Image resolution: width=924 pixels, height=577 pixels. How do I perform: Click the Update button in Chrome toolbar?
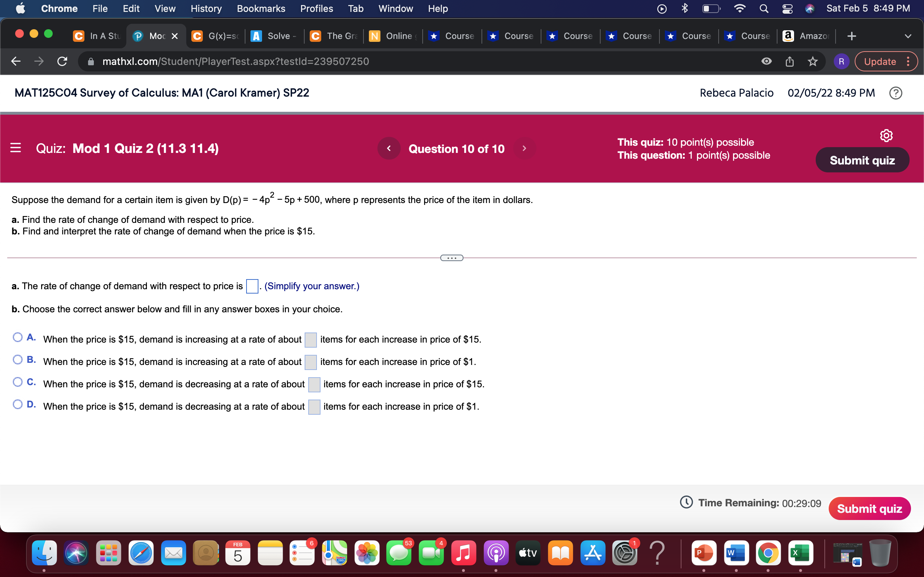tap(881, 61)
